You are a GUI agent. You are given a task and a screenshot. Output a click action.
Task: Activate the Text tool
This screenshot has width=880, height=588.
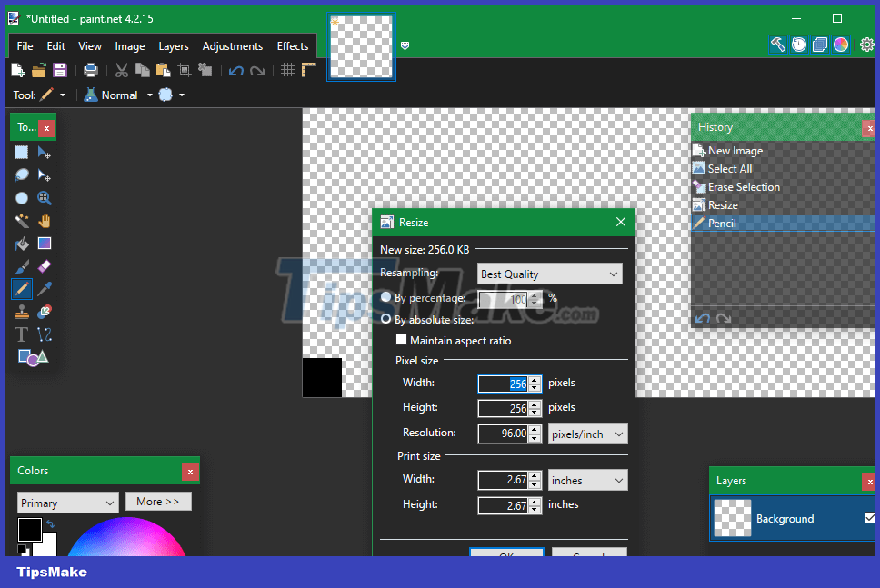[x=20, y=334]
